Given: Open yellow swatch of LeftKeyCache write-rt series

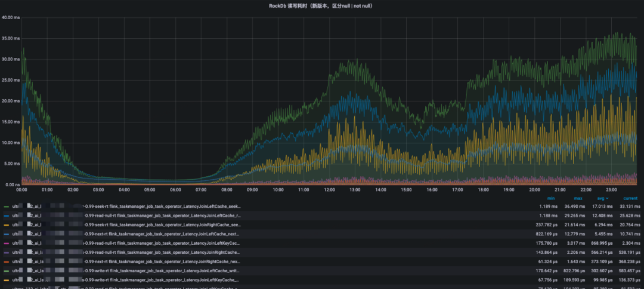Looking at the screenshot, I should pyautogui.click(x=6, y=280).
